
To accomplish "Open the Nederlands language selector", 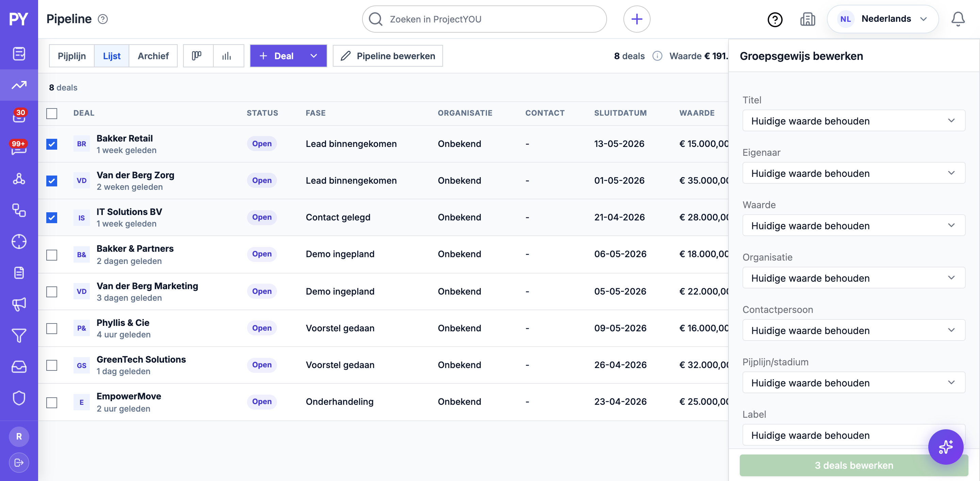I will 883,19.
